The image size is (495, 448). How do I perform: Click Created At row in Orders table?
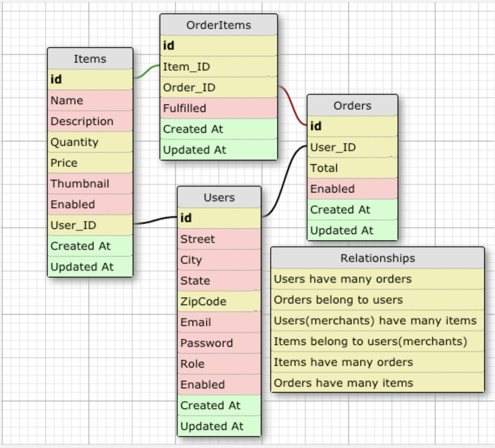(353, 209)
